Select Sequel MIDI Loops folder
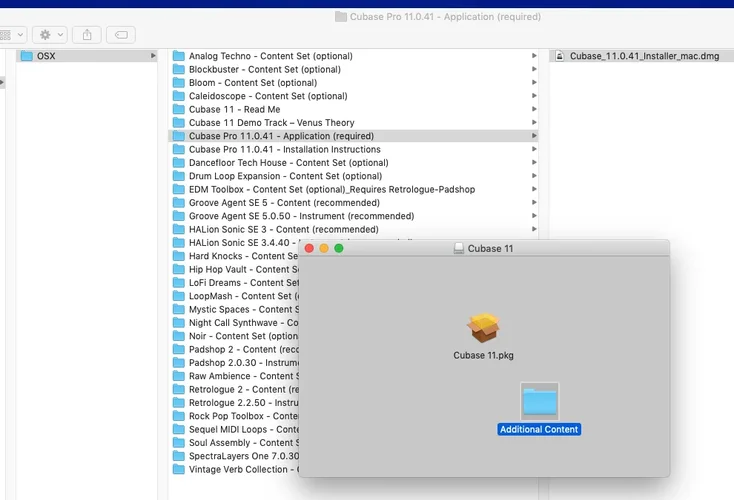 click(234, 429)
